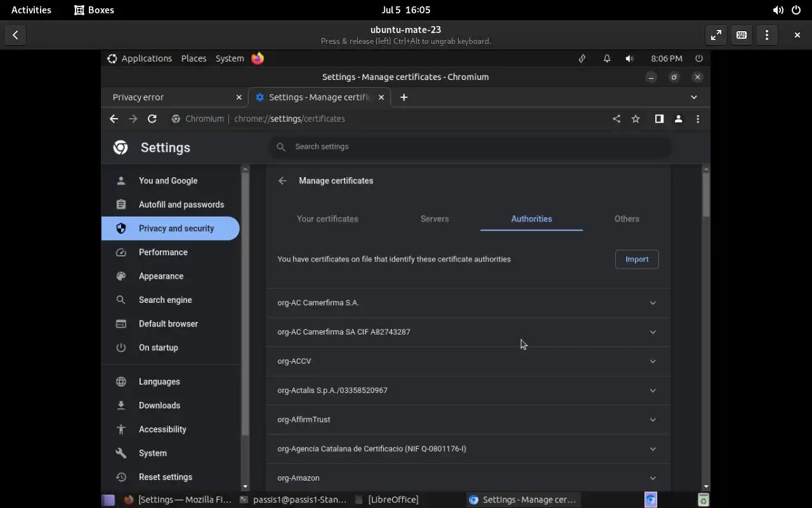The height and width of the screenshot is (508, 812).
Task: Reload the Chromium page
Action: pyautogui.click(x=152, y=119)
